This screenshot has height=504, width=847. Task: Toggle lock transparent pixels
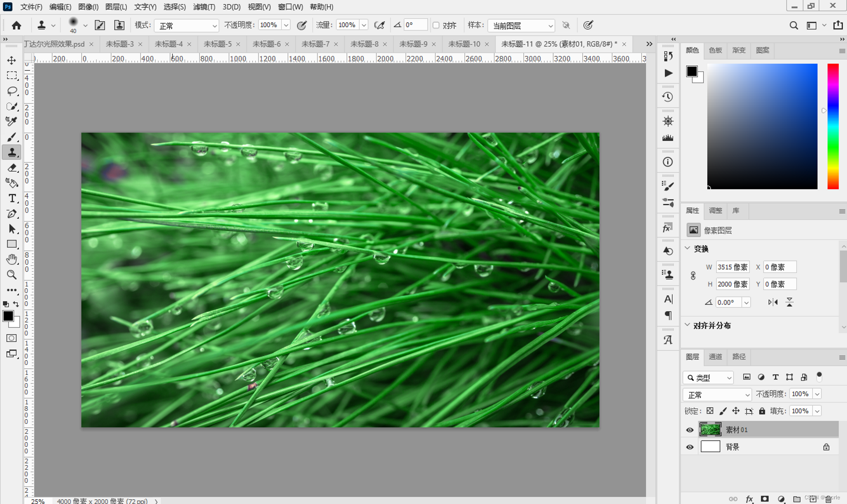(710, 411)
